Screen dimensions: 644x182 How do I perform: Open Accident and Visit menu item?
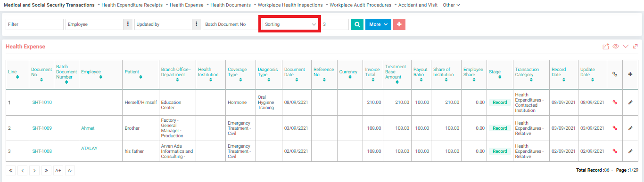tap(418, 5)
